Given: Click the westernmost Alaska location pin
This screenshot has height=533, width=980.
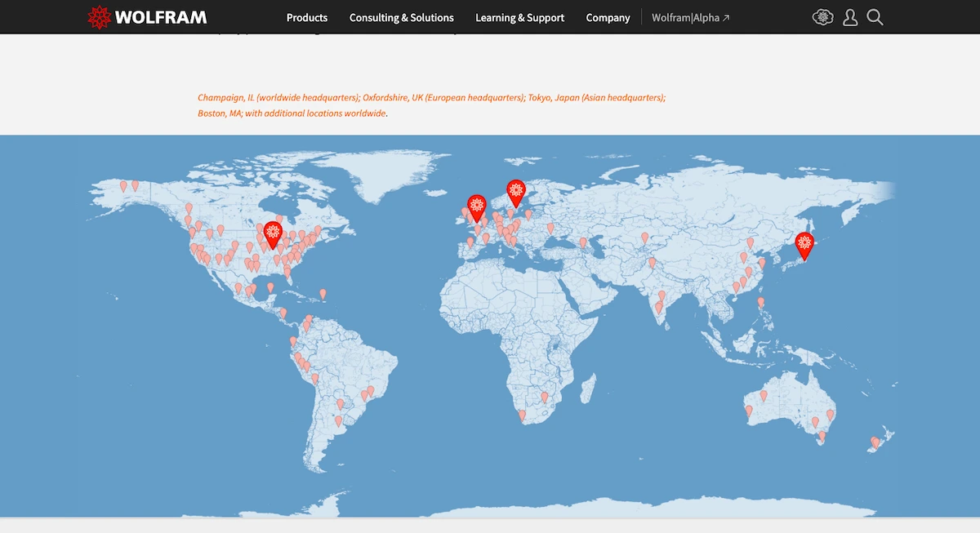Looking at the screenshot, I should click(x=123, y=185).
